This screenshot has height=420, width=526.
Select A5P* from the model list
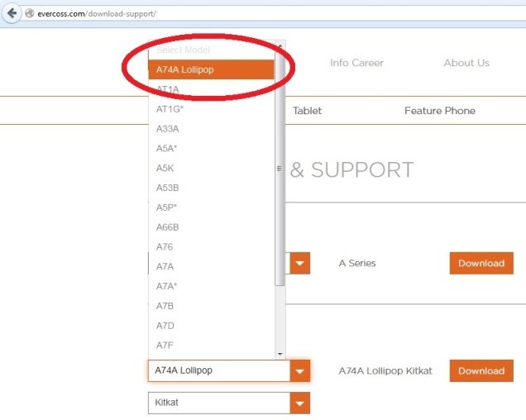coord(212,208)
